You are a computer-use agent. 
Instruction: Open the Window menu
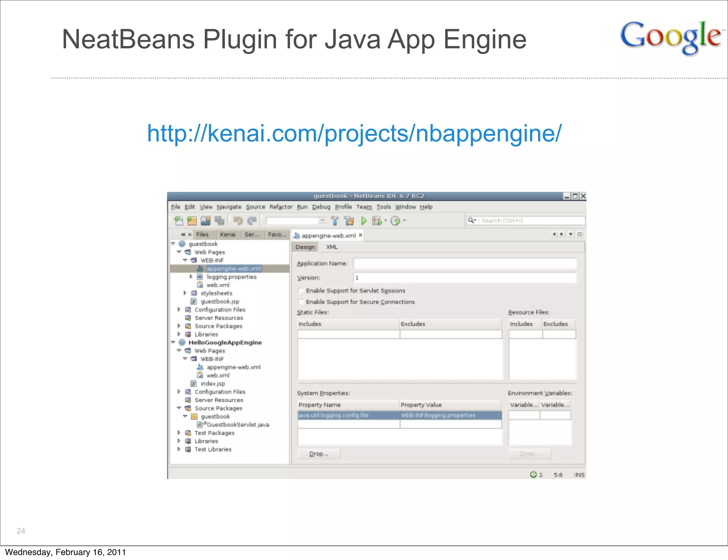pyautogui.click(x=405, y=207)
